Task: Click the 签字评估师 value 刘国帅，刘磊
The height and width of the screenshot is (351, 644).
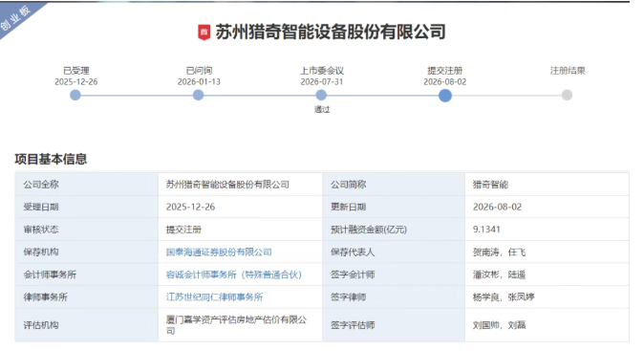Action: click(499, 325)
